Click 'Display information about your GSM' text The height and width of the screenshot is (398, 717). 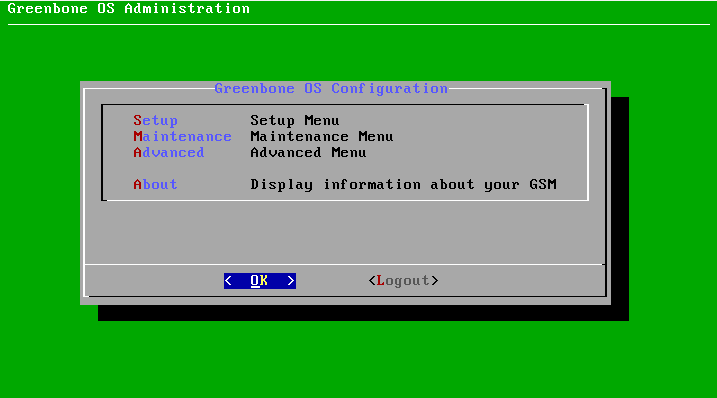403,185
